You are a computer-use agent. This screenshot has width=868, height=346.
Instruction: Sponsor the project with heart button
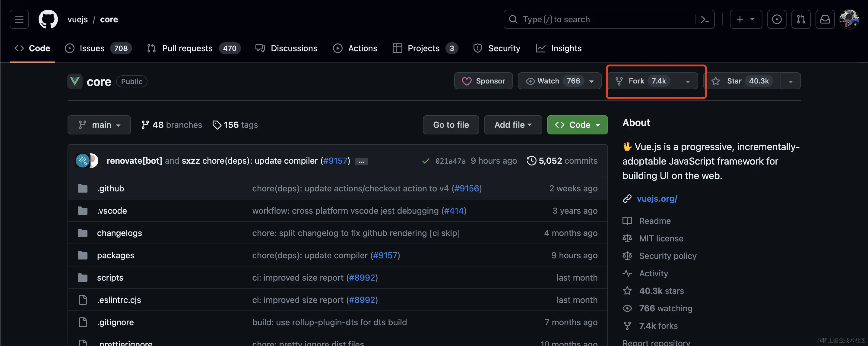(x=483, y=81)
